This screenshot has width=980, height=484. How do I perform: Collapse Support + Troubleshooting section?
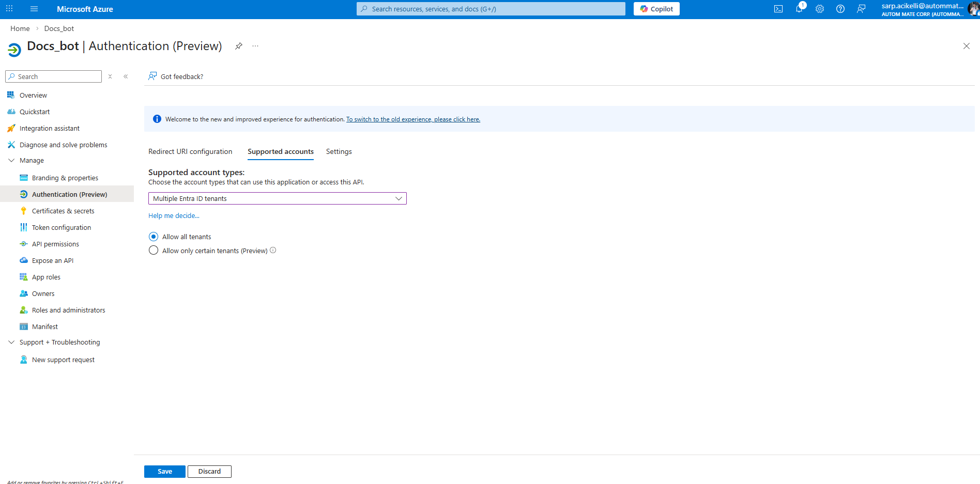click(x=11, y=342)
